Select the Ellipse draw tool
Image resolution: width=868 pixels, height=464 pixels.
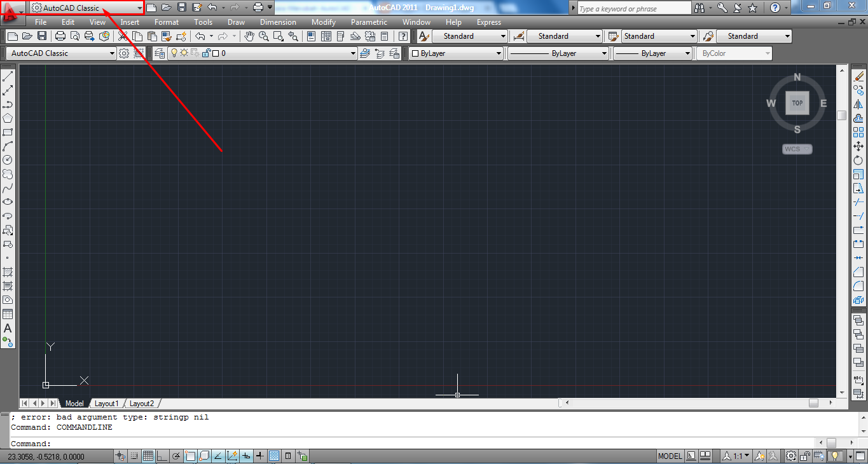click(x=8, y=202)
